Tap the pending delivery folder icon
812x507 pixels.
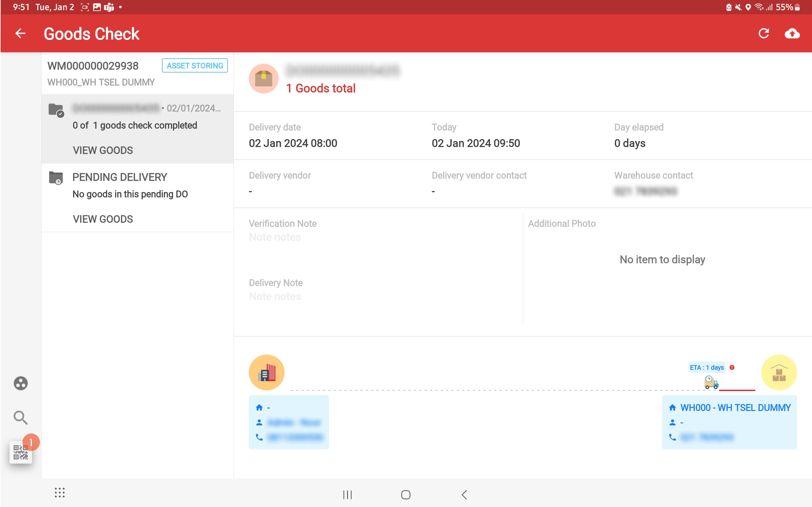[x=56, y=178]
